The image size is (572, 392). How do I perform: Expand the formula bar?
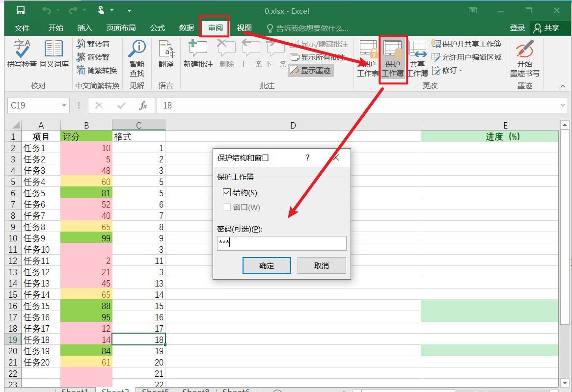[x=563, y=105]
